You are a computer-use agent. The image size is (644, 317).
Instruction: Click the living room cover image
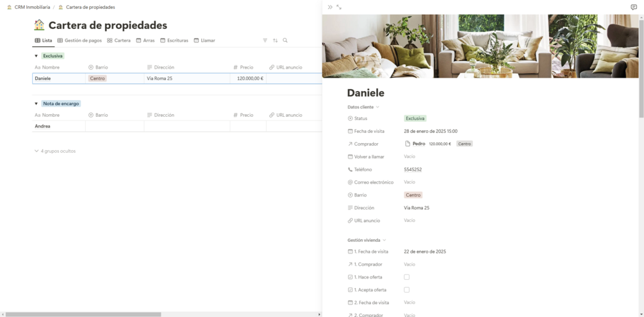tap(481, 46)
